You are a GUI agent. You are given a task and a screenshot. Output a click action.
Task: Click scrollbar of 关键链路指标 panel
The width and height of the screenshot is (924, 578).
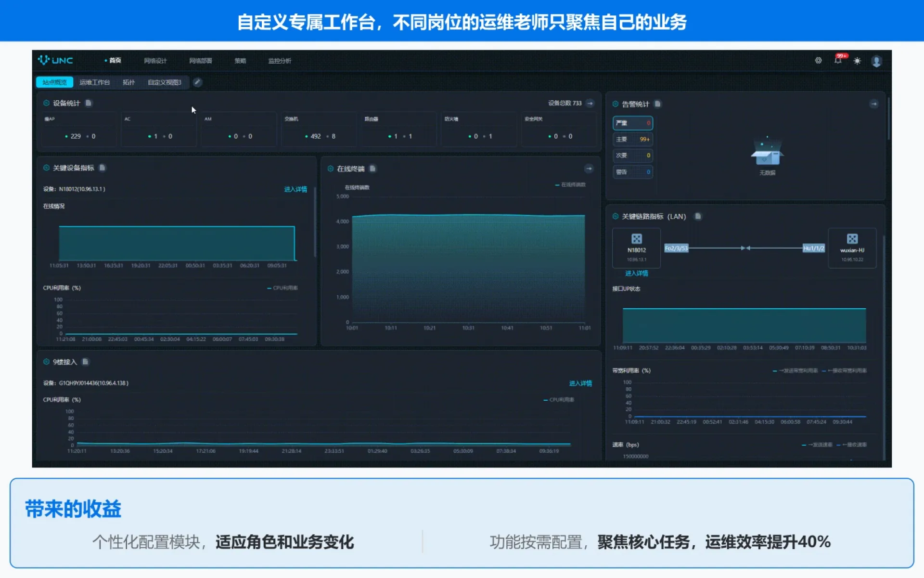884,347
